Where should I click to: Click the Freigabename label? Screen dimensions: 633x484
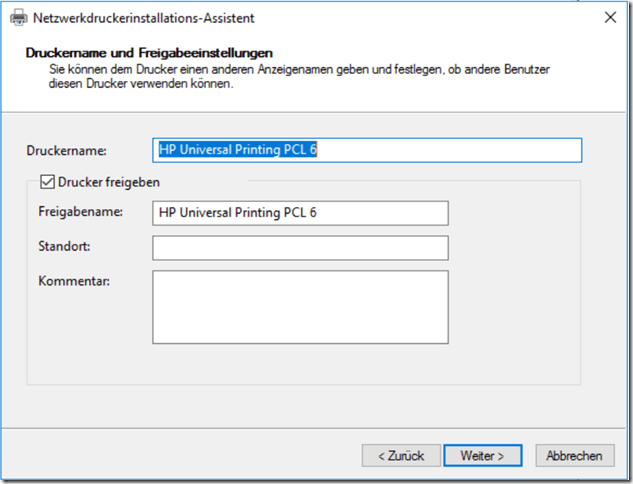click(x=80, y=213)
